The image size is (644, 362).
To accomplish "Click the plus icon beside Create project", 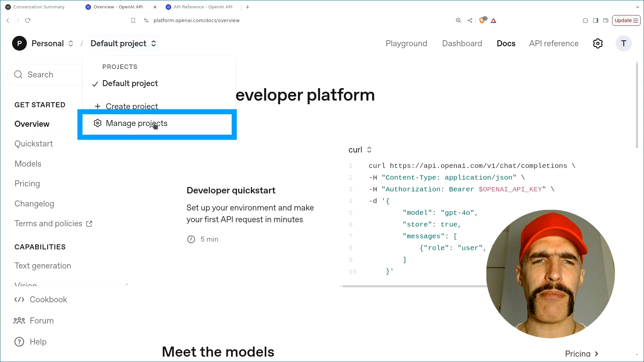I will [98, 107].
